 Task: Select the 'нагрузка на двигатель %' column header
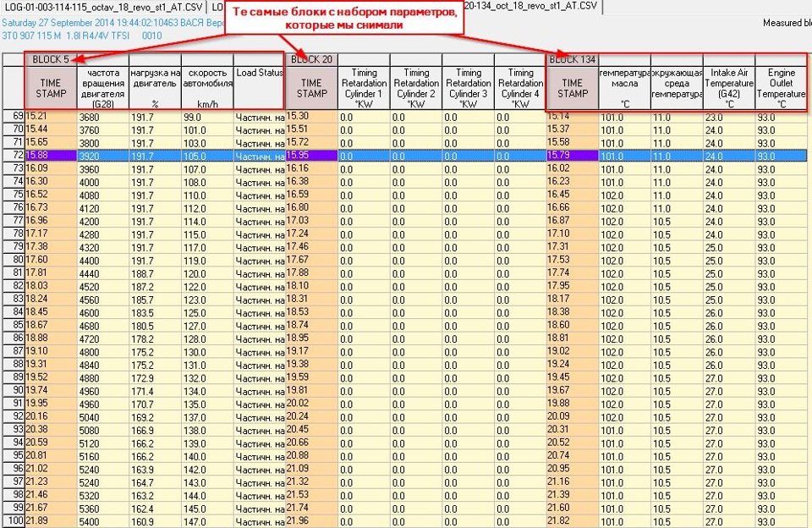156,88
